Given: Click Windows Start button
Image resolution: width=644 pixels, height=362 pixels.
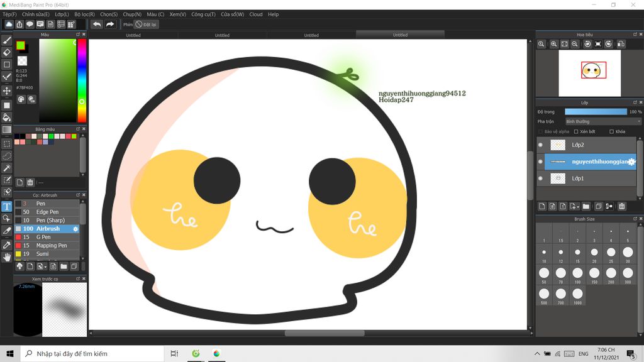Looking at the screenshot, I should [10, 353].
